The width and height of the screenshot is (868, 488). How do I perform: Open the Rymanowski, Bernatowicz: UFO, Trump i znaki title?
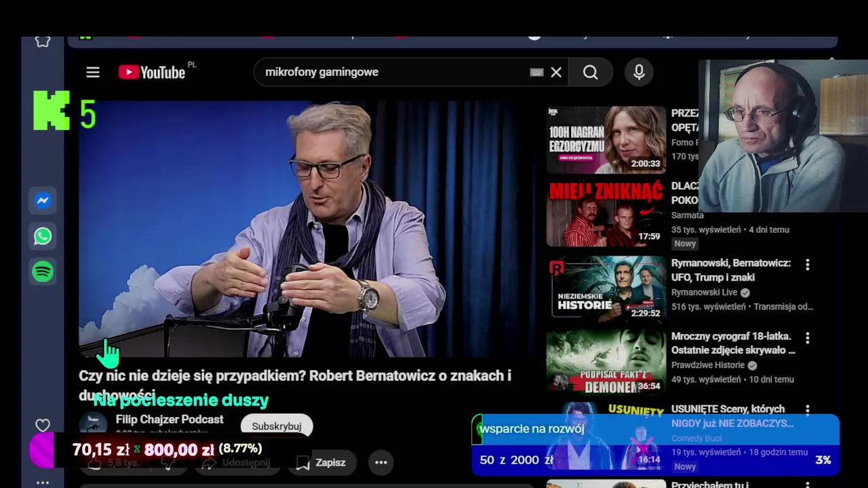pos(731,270)
